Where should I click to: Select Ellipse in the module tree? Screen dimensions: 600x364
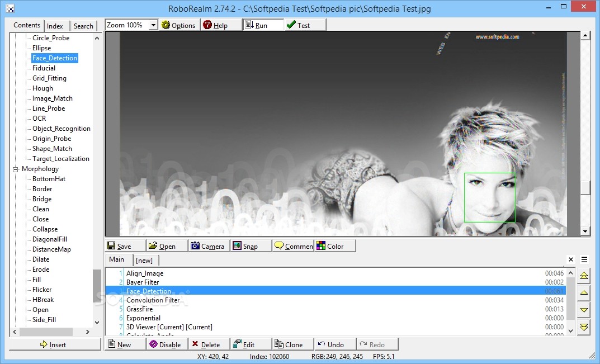42,48
